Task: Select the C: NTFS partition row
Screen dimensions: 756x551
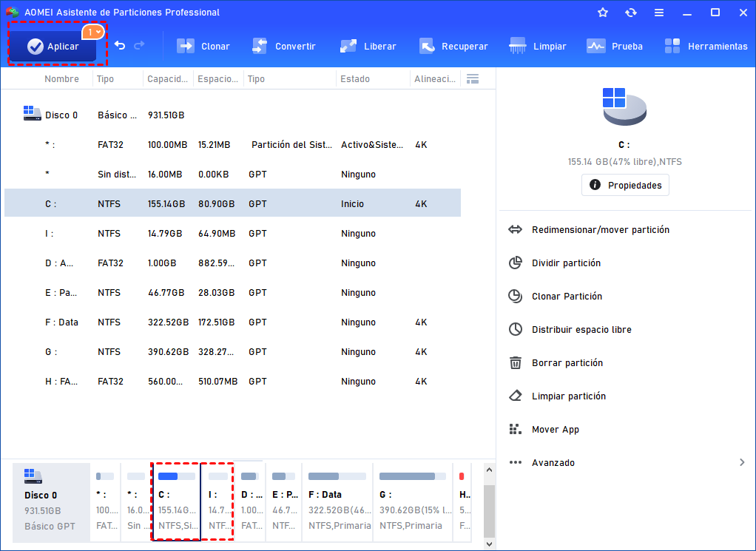Action: coord(232,203)
